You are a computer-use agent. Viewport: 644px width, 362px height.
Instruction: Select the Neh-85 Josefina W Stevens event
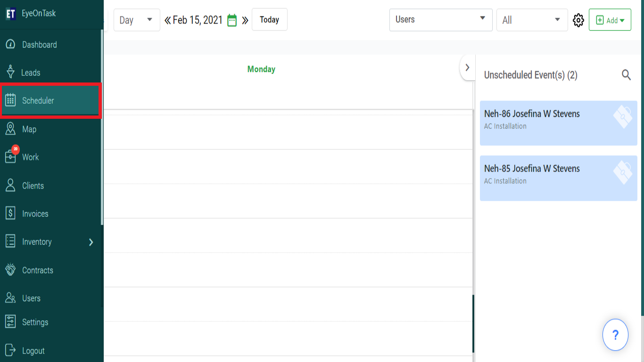559,178
